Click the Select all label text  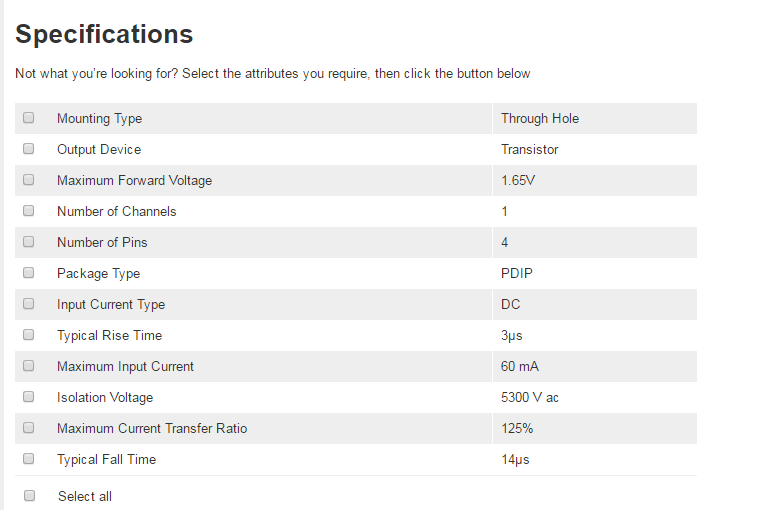tap(85, 496)
